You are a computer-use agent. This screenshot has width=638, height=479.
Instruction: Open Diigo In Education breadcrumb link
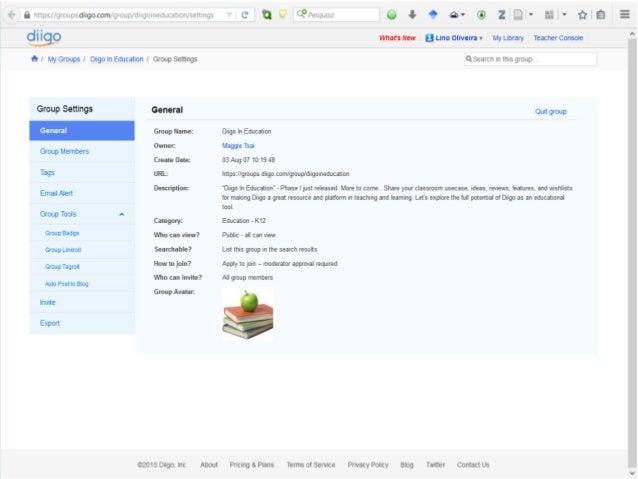pos(117,59)
